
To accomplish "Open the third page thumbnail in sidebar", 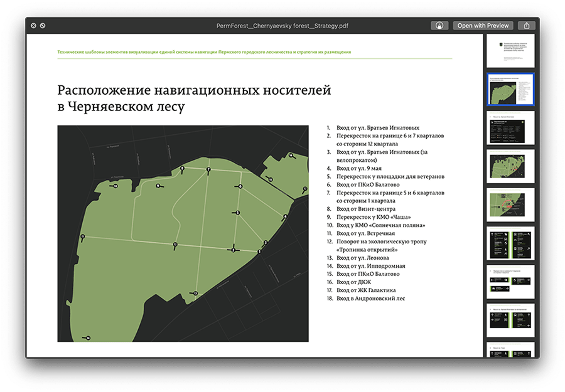I will pyautogui.click(x=511, y=128).
